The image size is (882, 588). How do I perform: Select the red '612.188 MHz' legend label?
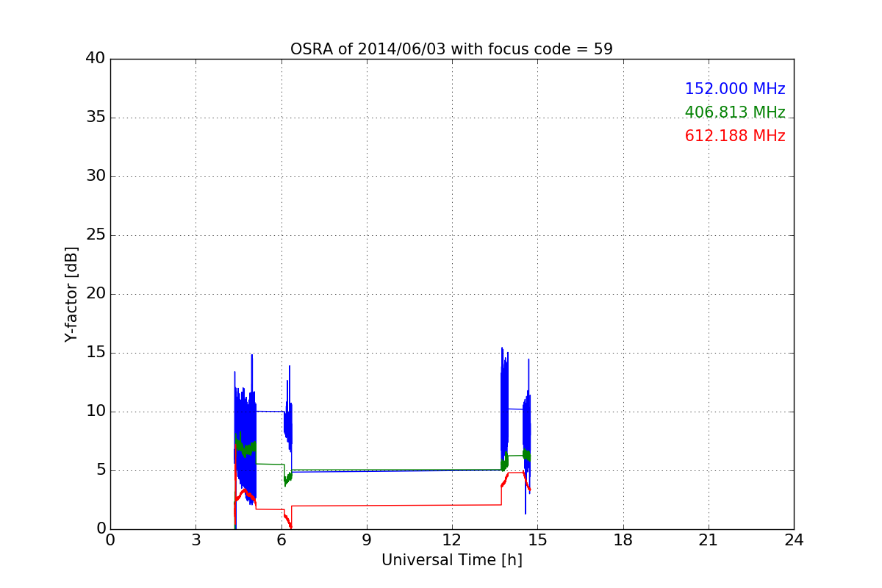(735, 136)
